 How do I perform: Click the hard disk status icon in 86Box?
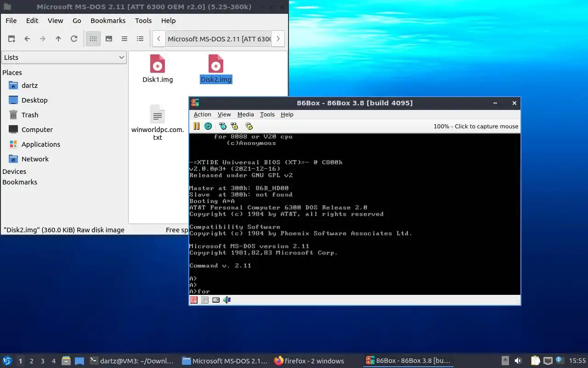216,300
